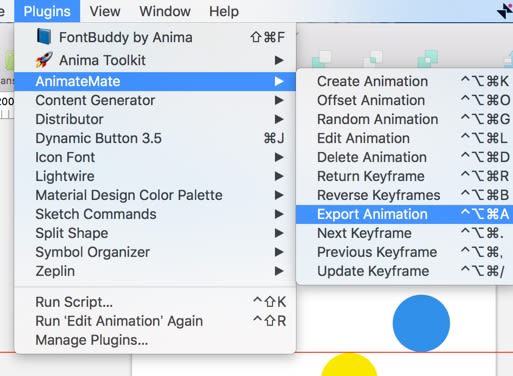Choose Split Shape entry
Image resolution: width=513 pixels, height=376 pixels.
(155, 233)
